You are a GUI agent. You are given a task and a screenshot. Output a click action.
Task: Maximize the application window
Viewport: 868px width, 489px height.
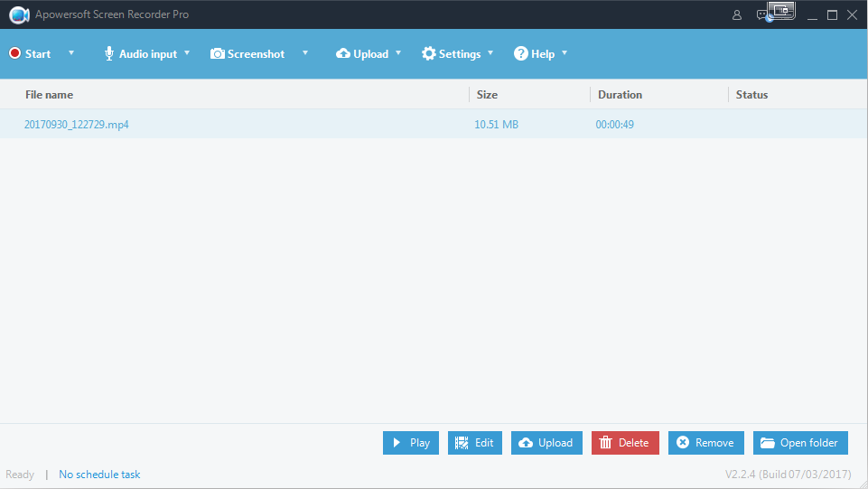pos(832,15)
